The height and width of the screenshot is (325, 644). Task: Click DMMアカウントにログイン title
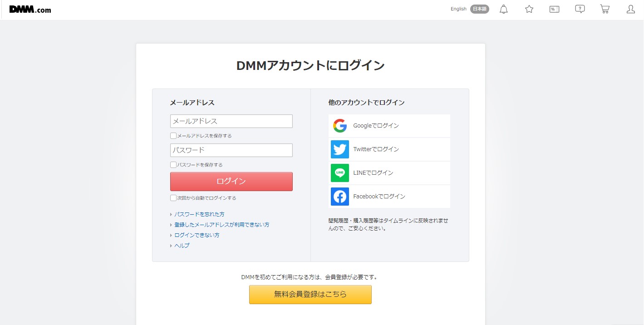pyautogui.click(x=310, y=65)
